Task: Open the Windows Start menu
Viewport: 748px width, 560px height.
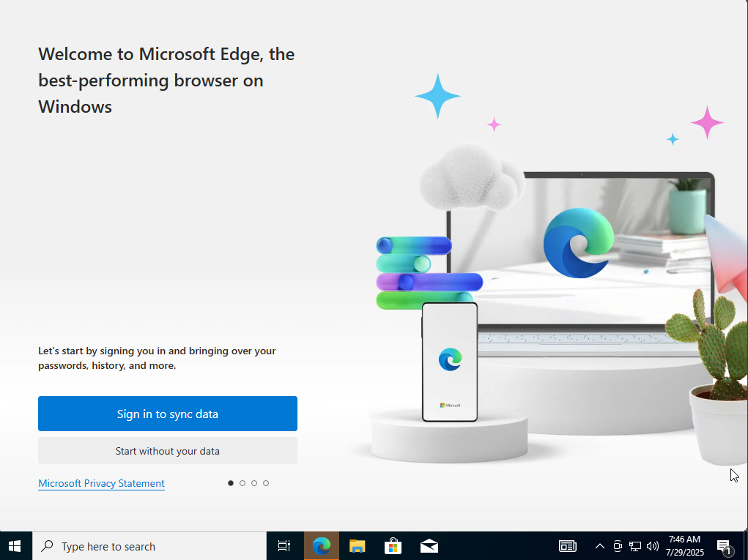Action: pyautogui.click(x=15, y=546)
